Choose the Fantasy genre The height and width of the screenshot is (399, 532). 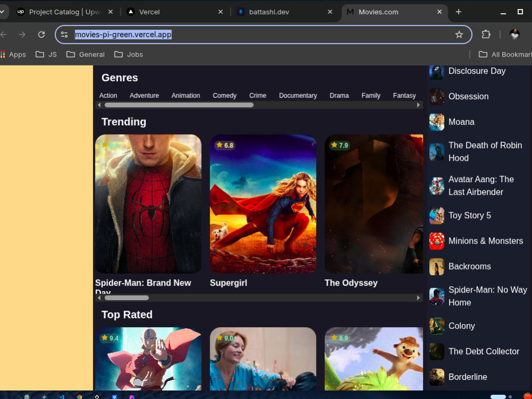coord(404,95)
